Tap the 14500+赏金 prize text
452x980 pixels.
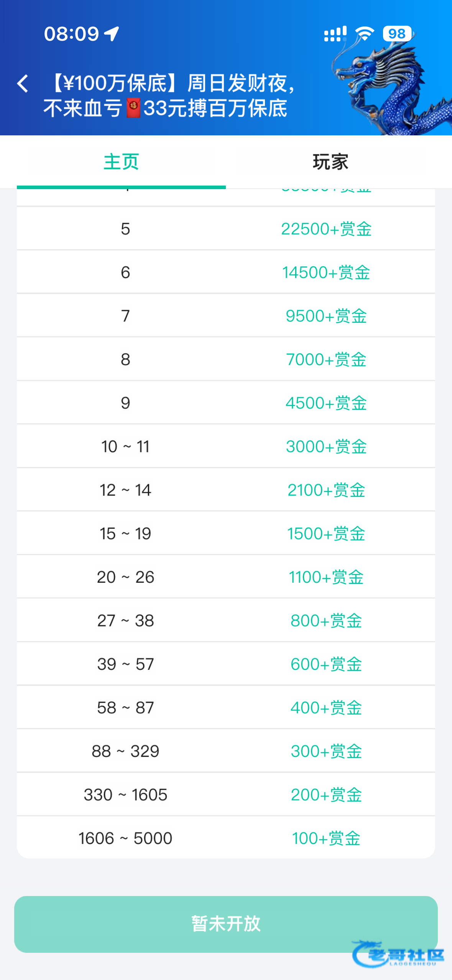click(326, 273)
